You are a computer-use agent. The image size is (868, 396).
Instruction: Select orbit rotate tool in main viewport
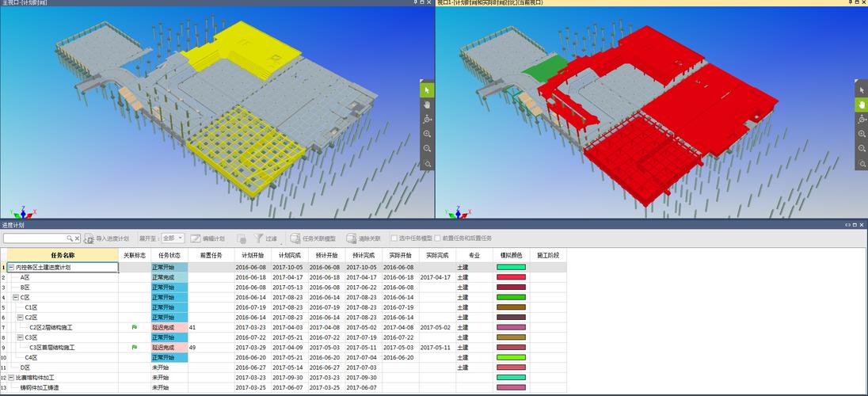427,120
